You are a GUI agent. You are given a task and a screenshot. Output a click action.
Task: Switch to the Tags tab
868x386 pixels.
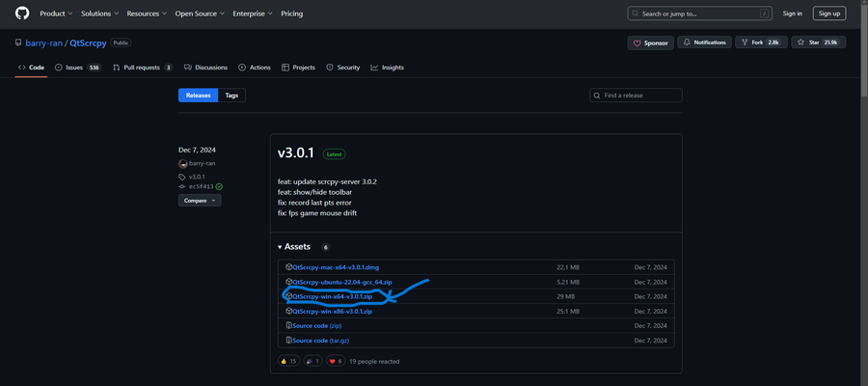click(x=231, y=96)
